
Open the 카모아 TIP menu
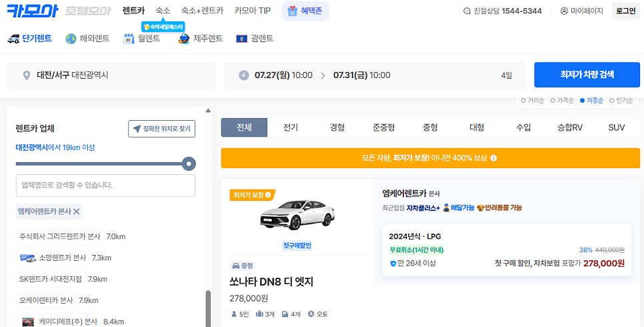point(252,11)
